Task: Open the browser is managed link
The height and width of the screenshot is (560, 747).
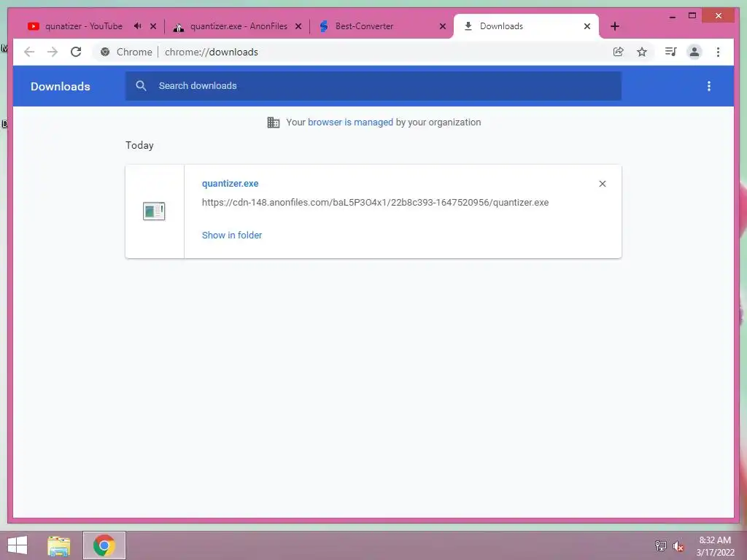Action: (350, 122)
